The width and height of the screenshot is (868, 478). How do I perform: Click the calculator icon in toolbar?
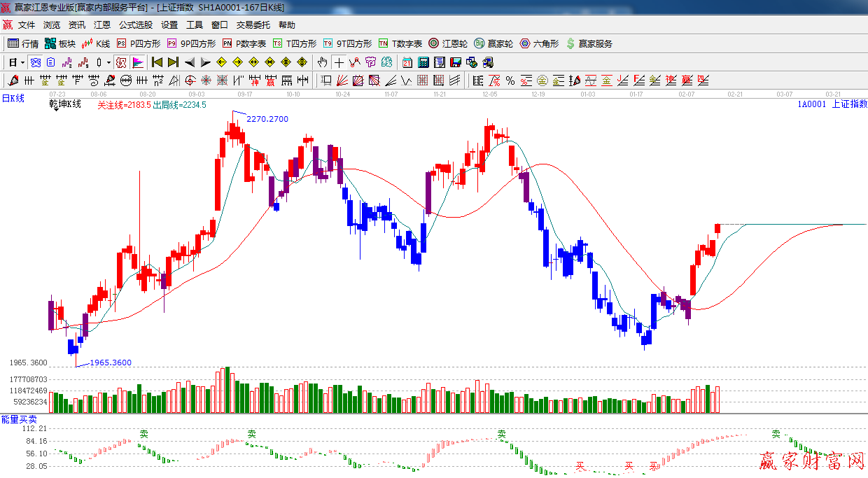(423, 62)
